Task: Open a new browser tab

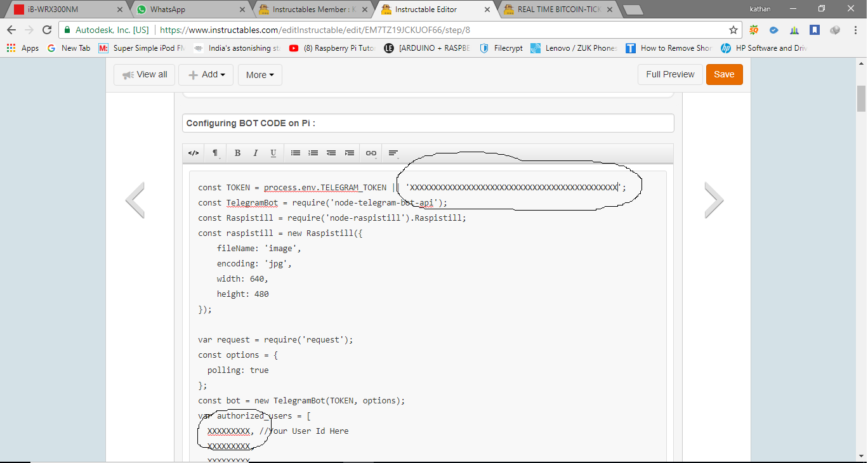Action: (x=633, y=10)
